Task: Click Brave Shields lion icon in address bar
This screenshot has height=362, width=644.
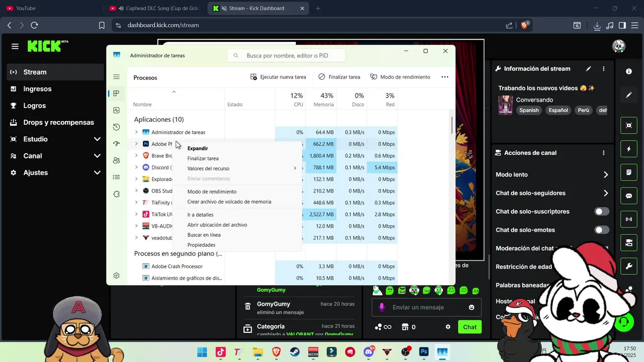Action: pos(524,25)
